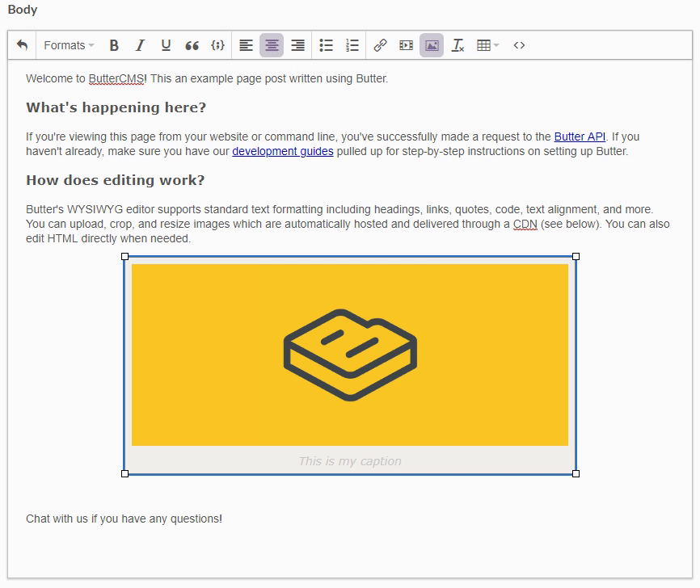700x588 pixels.
Task: Click the top-left image resize handle
Action: (x=125, y=257)
